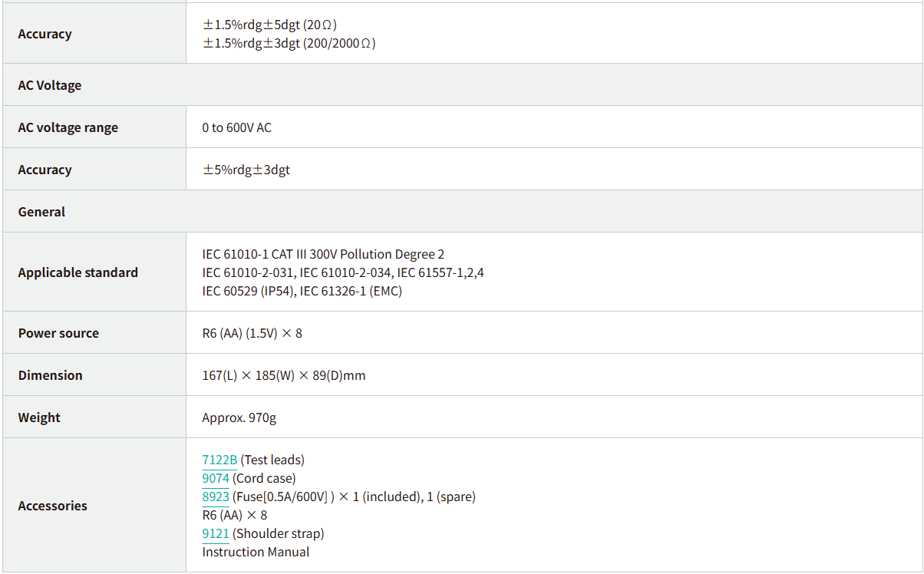Select the Power source row label

58,333
